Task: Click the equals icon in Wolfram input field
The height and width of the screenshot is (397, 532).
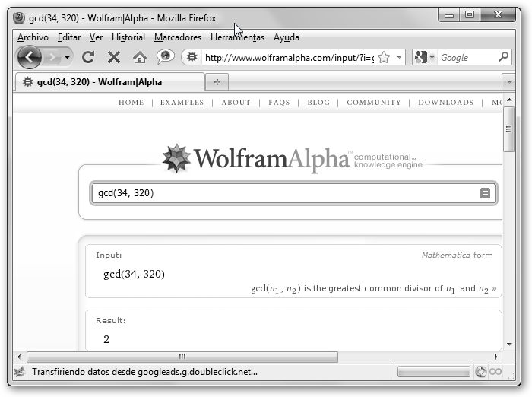Action: coord(485,194)
